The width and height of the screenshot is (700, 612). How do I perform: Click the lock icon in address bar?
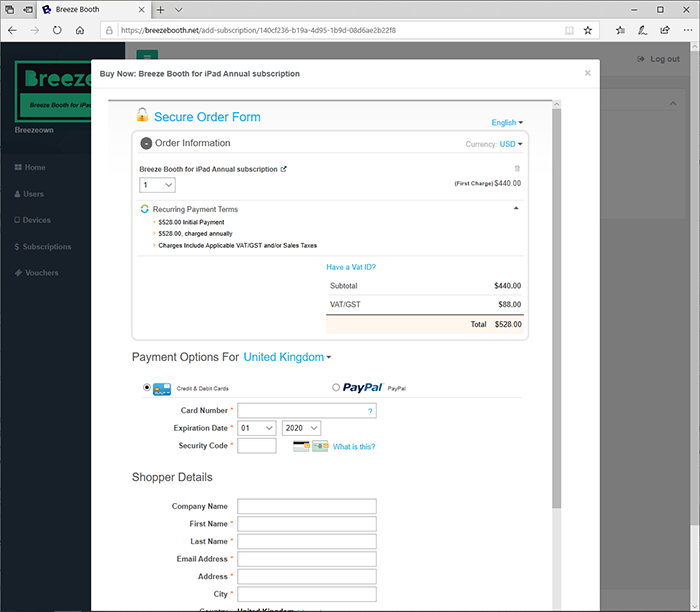click(x=109, y=30)
